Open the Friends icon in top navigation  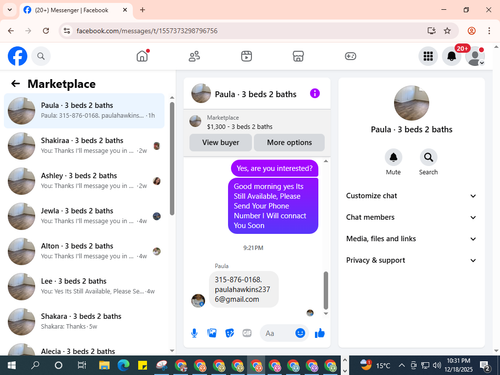tap(194, 56)
